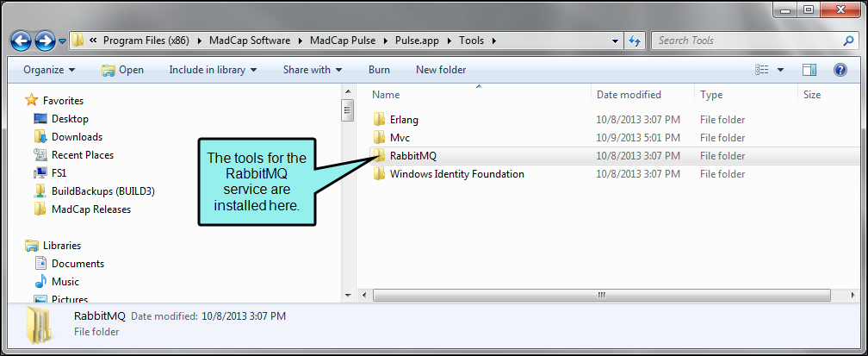Select Tools breadcrumb in address bar
This screenshot has width=868, height=356.
(x=471, y=41)
